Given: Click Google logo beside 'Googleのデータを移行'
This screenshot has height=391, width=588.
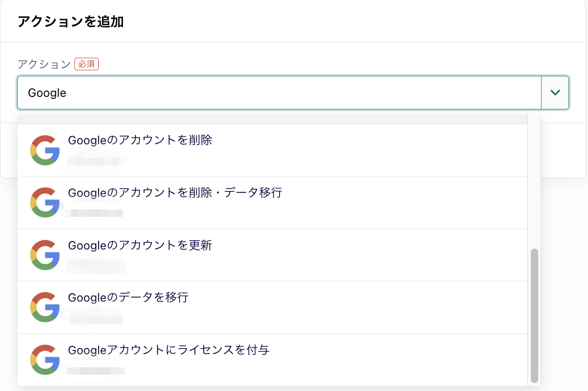Looking at the screenshot, I should point(45,307).
